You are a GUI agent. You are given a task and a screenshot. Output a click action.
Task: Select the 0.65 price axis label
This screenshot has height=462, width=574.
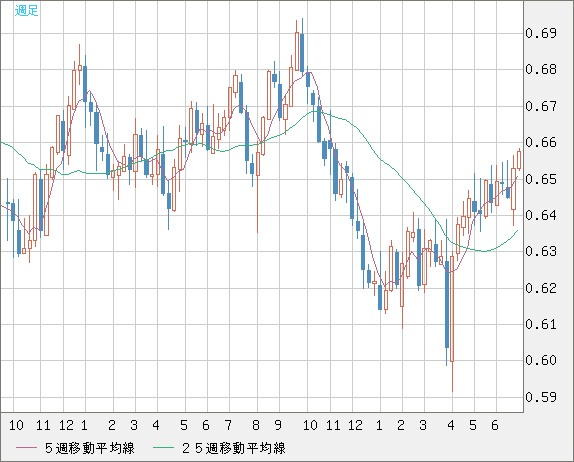[x=541, y=179]
